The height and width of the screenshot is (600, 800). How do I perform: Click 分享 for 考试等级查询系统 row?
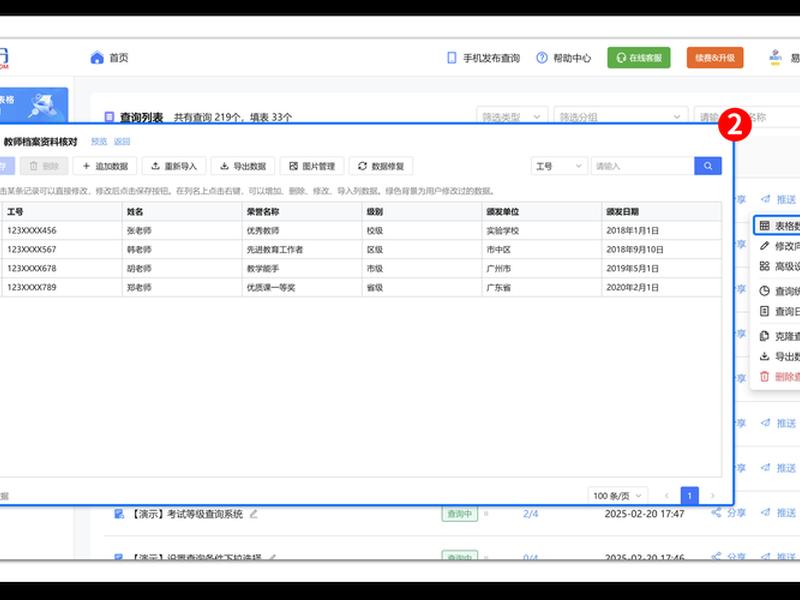tap(729, 513)
